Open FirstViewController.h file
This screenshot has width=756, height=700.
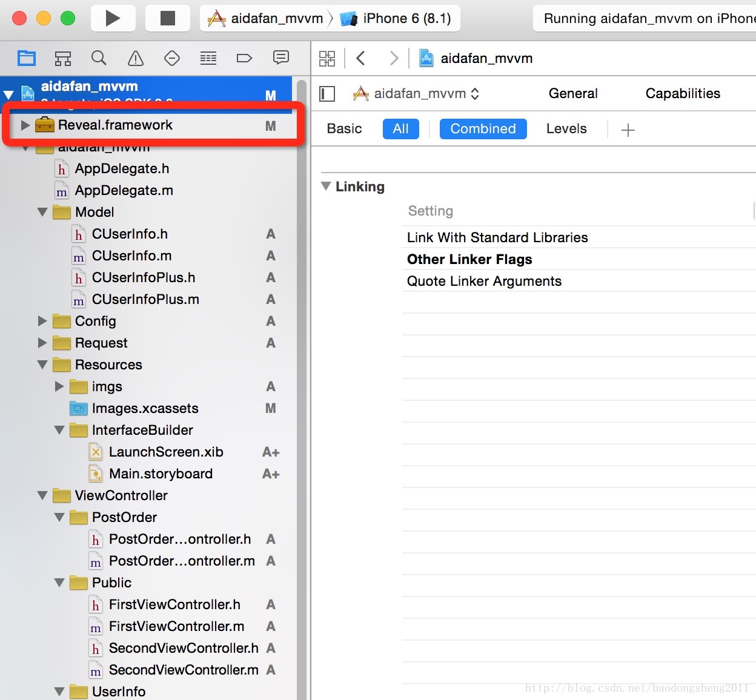[174, 604]
